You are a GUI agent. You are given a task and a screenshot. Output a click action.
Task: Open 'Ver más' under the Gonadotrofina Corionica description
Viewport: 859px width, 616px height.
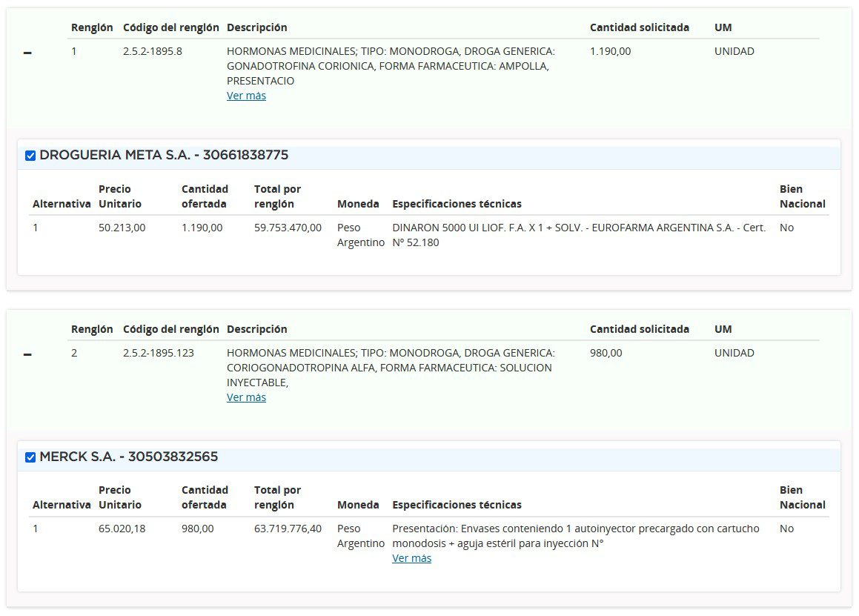(x=246, y=96)
